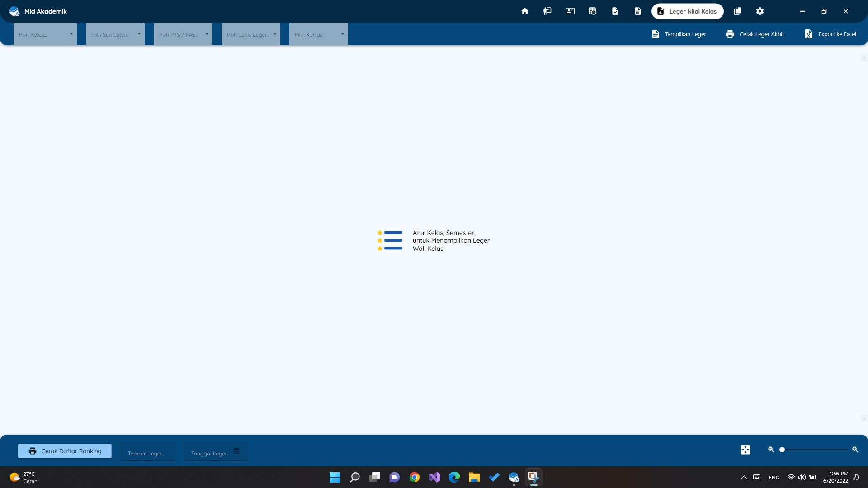Open the settings gear icon
Screen dimensions: 868x488
click(x=760, y=11)
